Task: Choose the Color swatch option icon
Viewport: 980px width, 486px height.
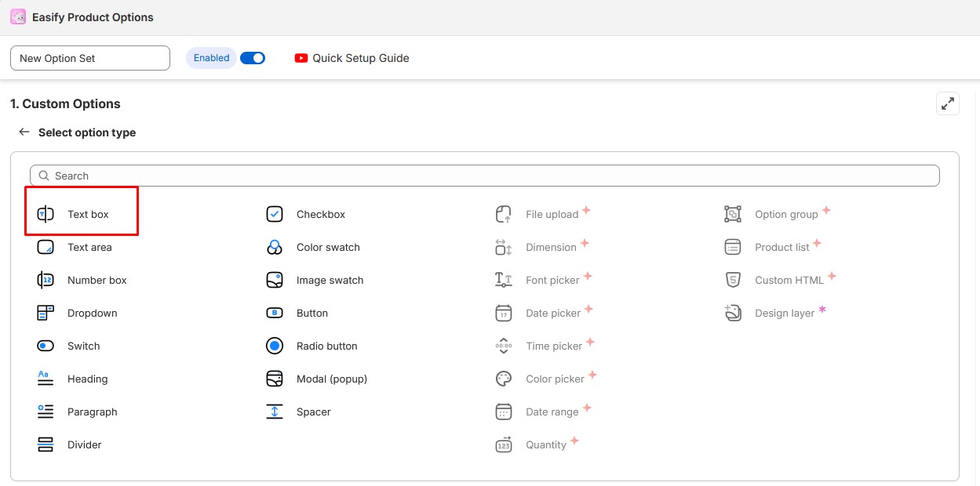Action: (x=275, y=247)
